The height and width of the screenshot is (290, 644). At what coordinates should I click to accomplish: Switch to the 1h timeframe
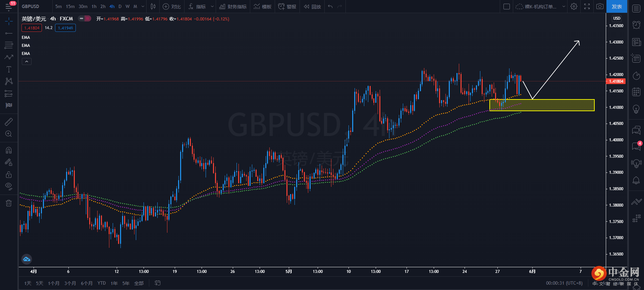click(94, 6)
